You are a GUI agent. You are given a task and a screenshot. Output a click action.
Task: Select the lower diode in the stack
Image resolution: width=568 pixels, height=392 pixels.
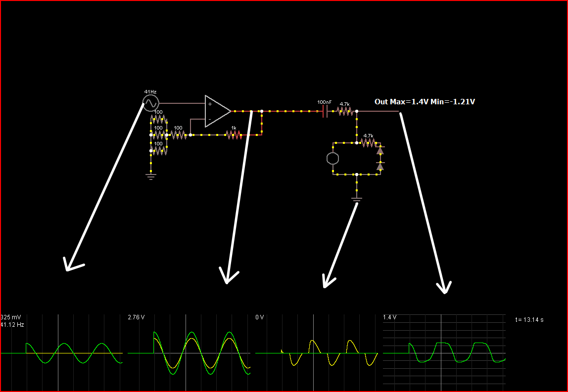380,167
